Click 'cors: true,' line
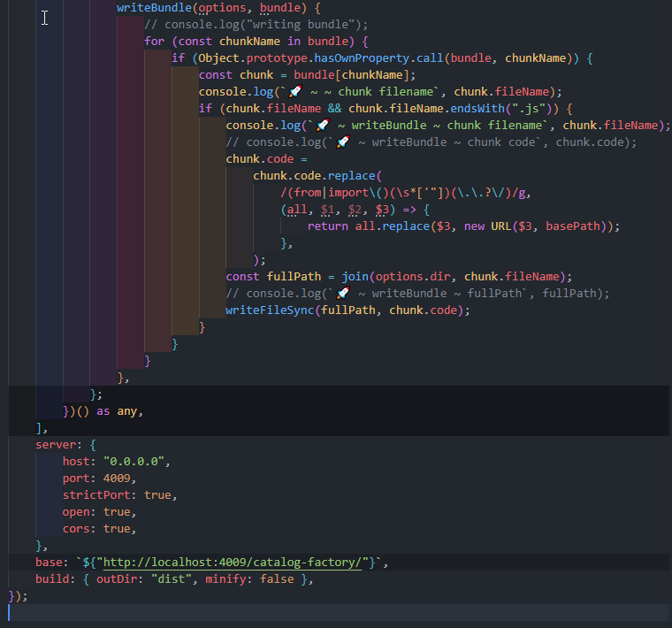 click(99, 529)
